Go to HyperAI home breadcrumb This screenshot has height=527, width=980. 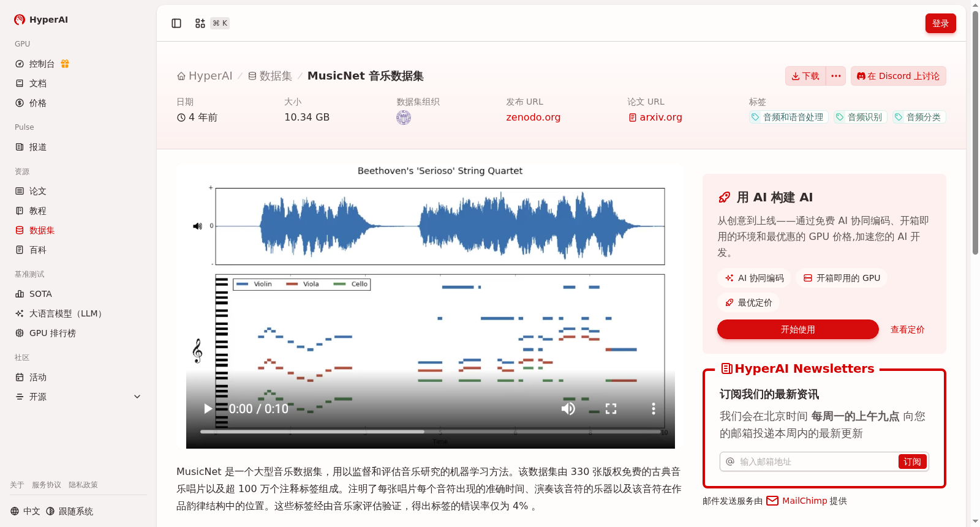pyautogui.click(x=205, y=76)
